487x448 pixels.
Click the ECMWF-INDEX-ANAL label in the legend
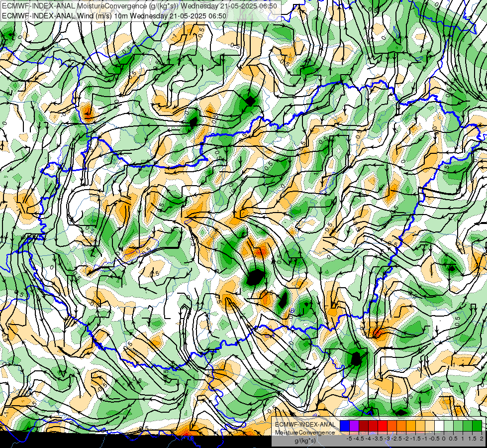305,425
